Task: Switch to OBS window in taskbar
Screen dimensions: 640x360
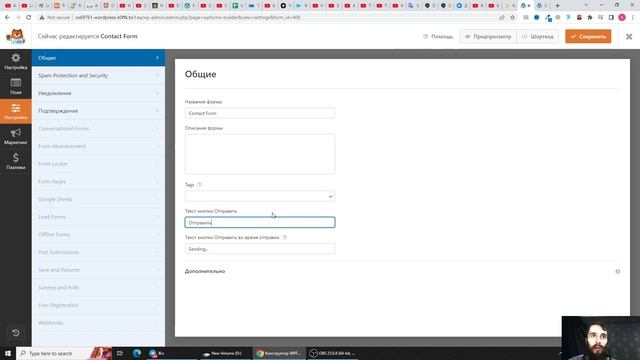Action: tap(333, 353)
